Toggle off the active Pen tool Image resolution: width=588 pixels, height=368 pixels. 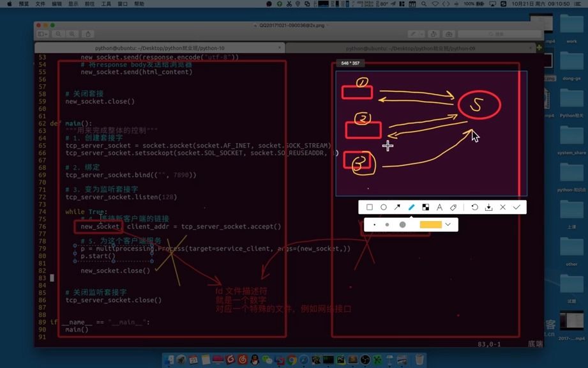tap(411, 207)
